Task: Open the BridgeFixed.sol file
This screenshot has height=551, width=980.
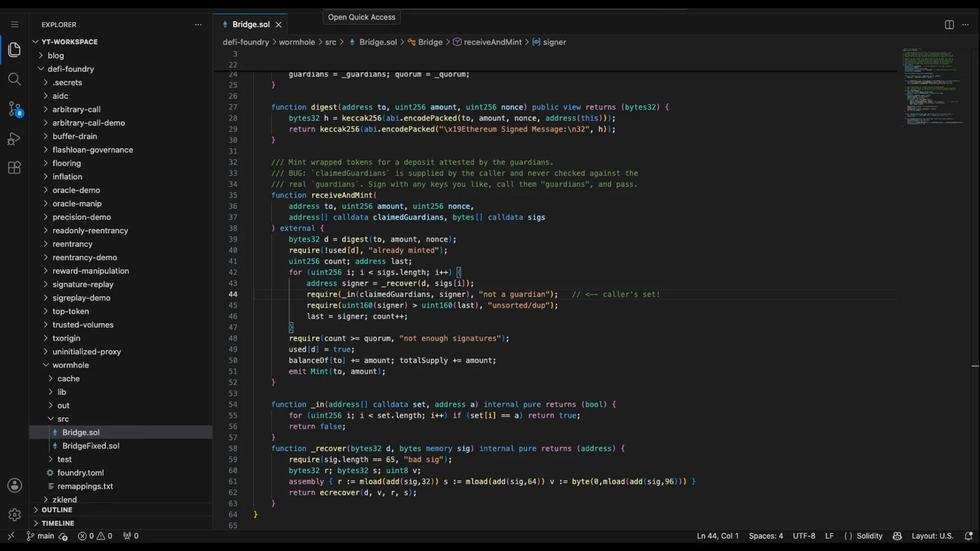Action: [91, 446]
